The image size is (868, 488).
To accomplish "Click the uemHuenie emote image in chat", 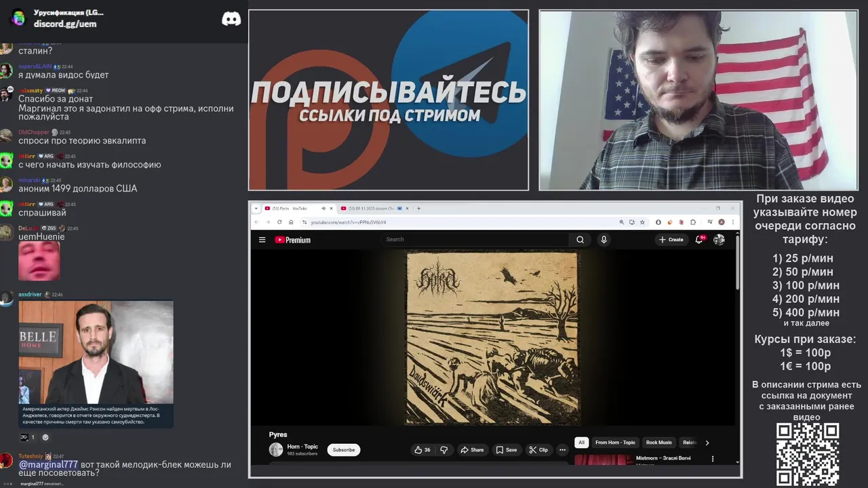I will (x=39, y=261).
